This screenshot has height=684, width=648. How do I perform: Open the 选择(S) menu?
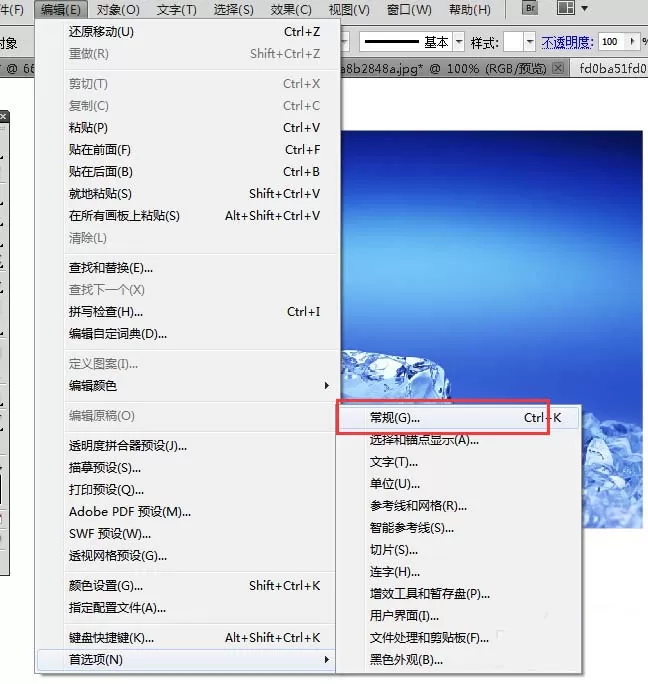(233, 9)
